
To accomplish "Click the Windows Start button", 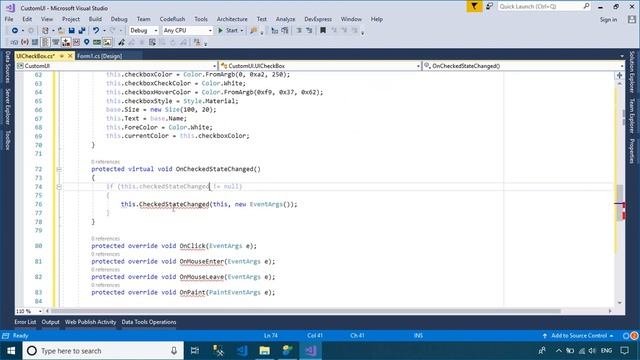I will (x=11, y=351).
